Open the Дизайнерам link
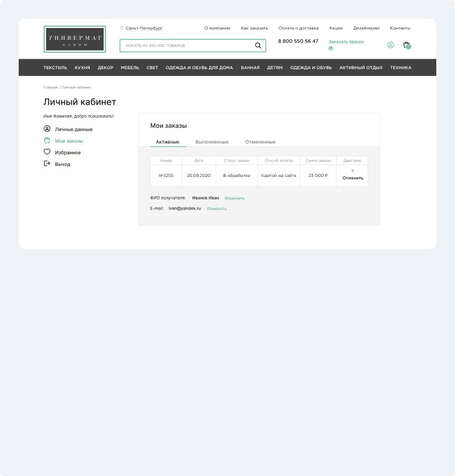The image size is (455, 476). (366, 28)
